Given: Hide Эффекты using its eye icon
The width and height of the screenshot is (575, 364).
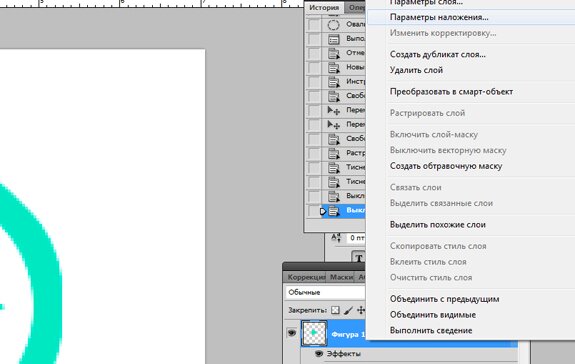Looking at the screenshot, I should (x=319, y=353).
